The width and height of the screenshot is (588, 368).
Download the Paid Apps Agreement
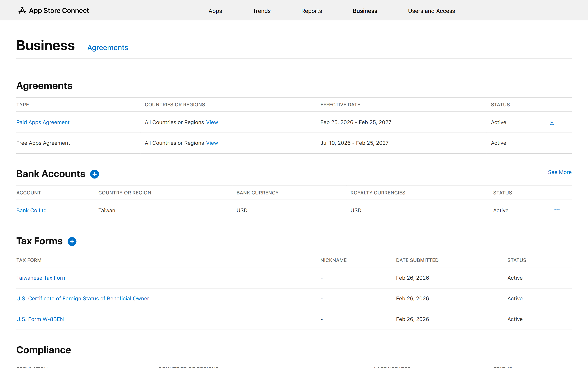(x=552, y=122)
